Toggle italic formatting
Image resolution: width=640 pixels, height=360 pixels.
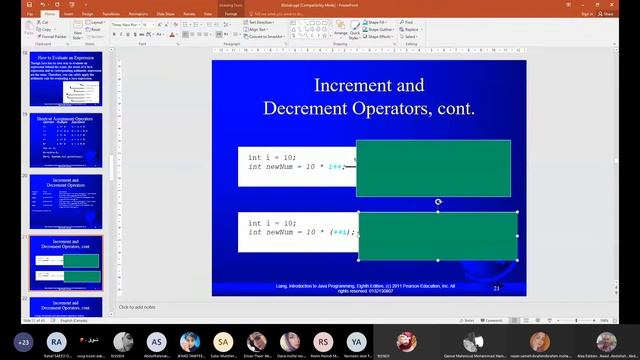[x=121, y=35]
